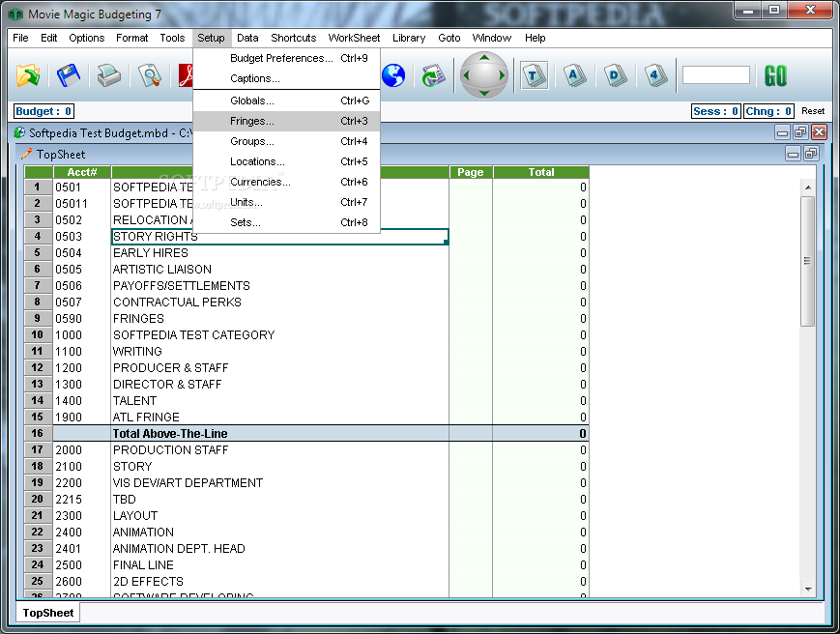Click the GO toolbar input field
This screenshot has height=634, width=840.
(715, 75)
